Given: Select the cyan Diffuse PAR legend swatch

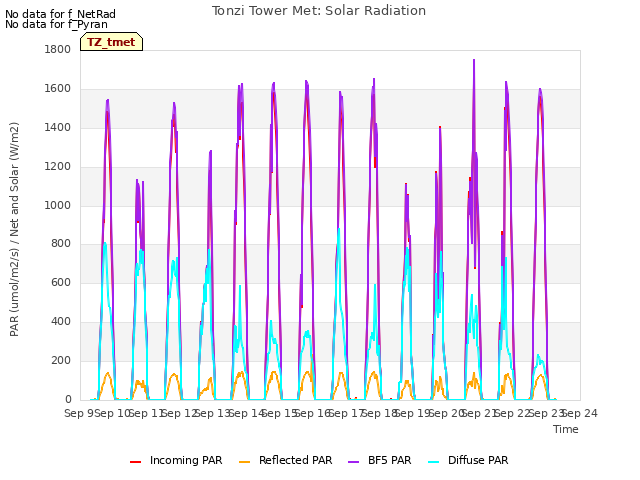Looking at the screenshot, I should click(x=434, y=462).
